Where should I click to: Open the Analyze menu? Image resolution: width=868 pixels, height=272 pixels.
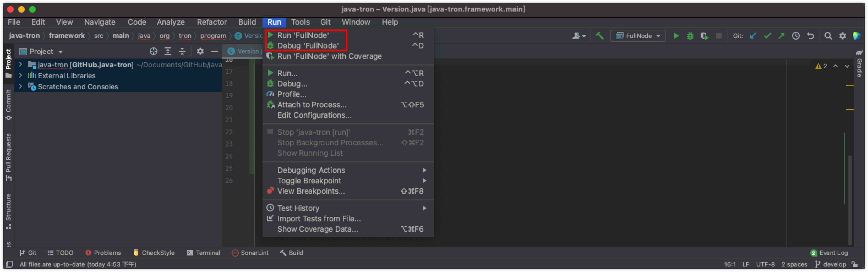[171, 22]
